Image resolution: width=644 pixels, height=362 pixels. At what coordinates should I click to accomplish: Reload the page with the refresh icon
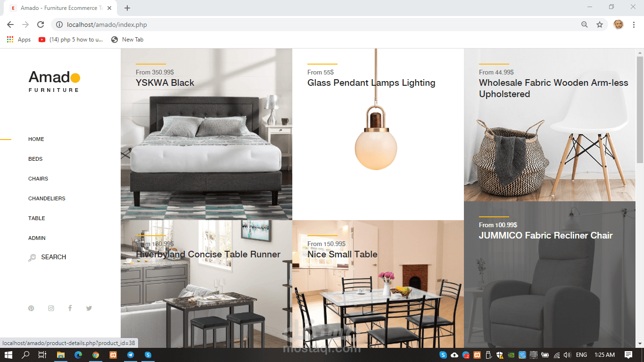point(41,25)
